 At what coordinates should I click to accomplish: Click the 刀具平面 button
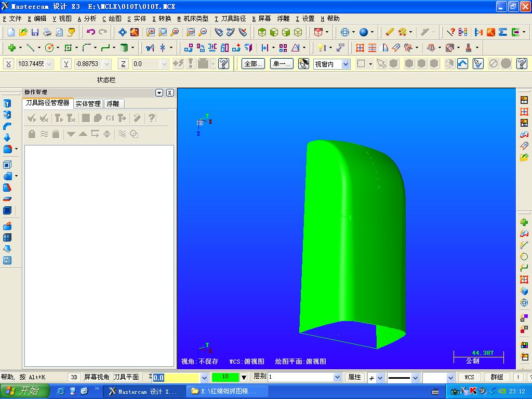point(126,377)
